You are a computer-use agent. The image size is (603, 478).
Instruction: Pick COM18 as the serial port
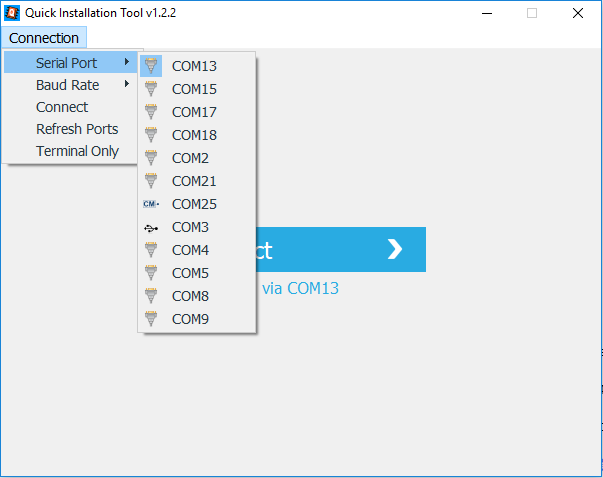pyautogui.click(x=194, y=135)
